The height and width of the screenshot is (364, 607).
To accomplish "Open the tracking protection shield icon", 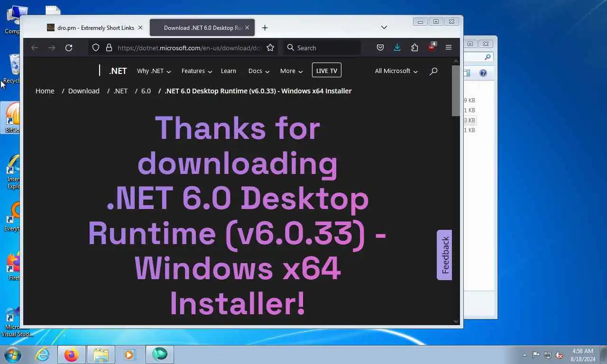I will tap(96, 48).
